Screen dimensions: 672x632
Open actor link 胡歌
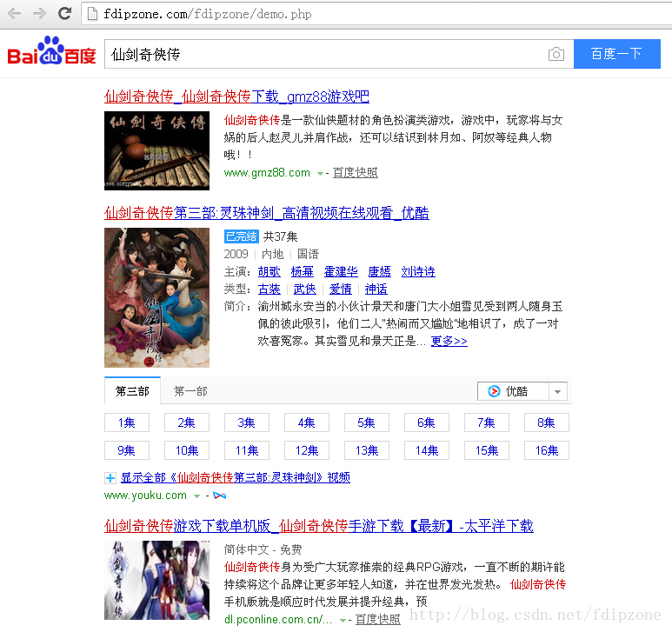[x=269, y=271]
